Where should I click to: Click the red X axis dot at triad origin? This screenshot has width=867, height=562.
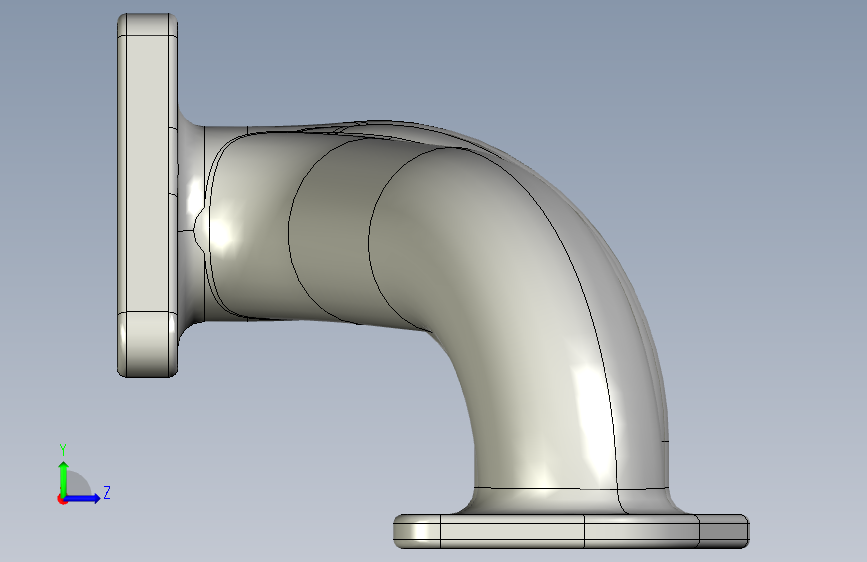tap(62, 499)
